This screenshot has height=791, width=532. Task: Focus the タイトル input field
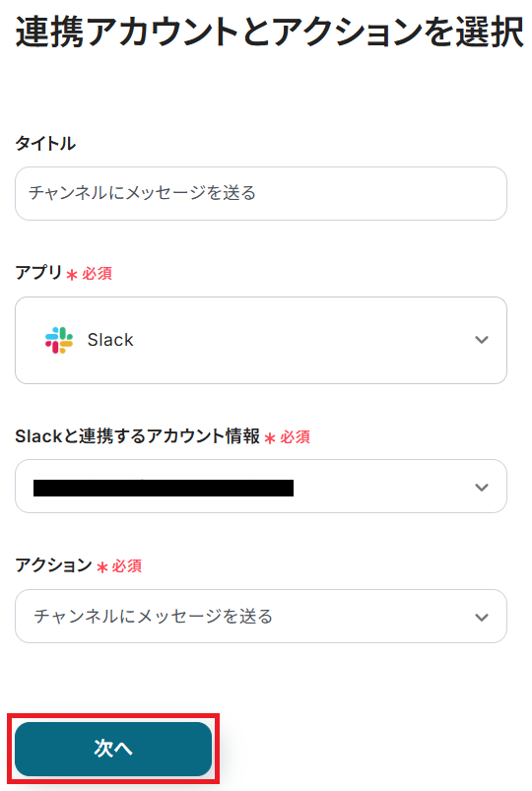[x=261, y=194]
